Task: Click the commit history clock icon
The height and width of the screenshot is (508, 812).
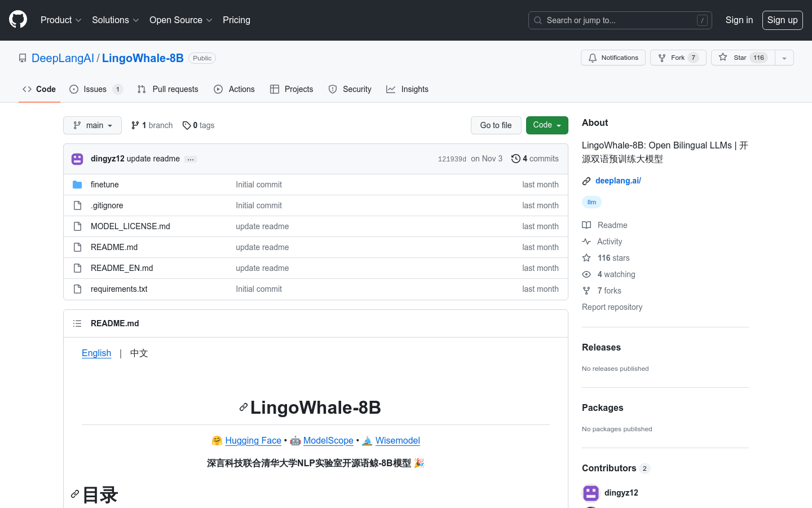Action: click(x=515, y=159)
